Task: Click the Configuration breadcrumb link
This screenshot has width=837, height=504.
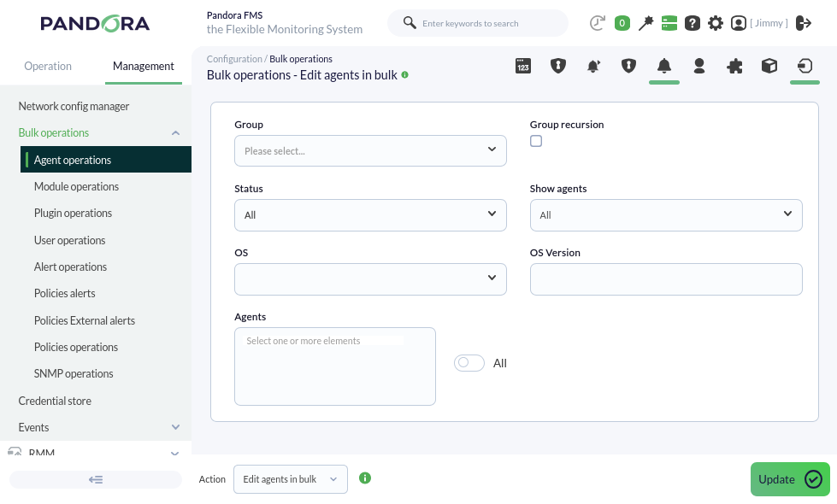Action: pos(234,59)
